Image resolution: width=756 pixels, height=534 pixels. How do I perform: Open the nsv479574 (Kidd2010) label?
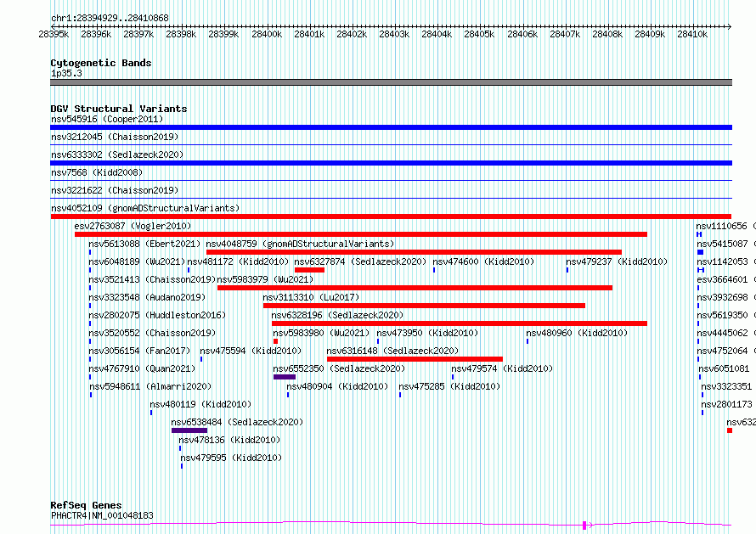coord(502,368)
